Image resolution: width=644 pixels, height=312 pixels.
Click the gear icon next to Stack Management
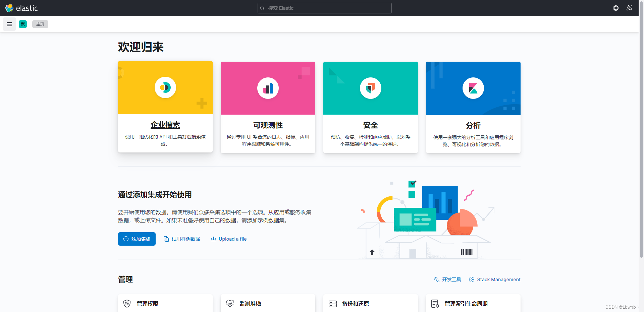pyautogui.click(x=472, y=279)
